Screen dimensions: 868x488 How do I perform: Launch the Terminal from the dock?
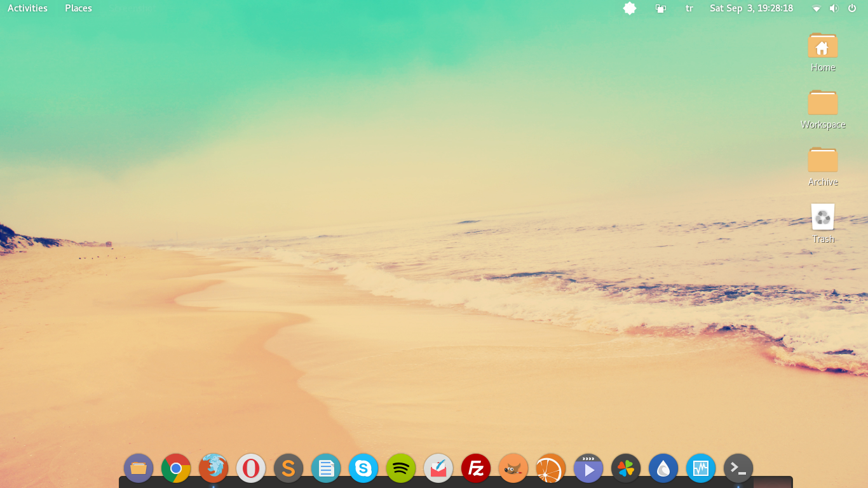738,468
